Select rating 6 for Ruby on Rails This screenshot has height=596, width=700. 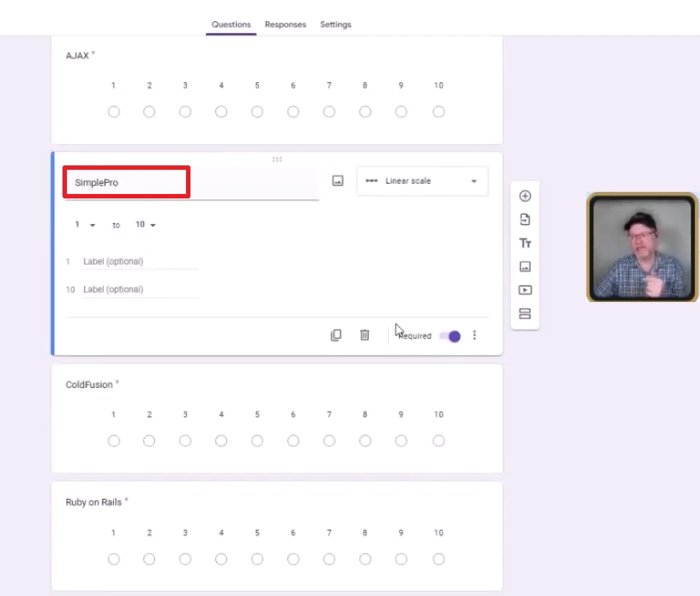[293, 559]
